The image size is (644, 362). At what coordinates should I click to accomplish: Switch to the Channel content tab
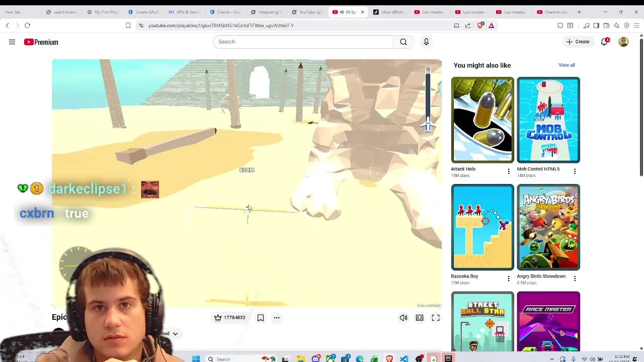pos(552,12)
